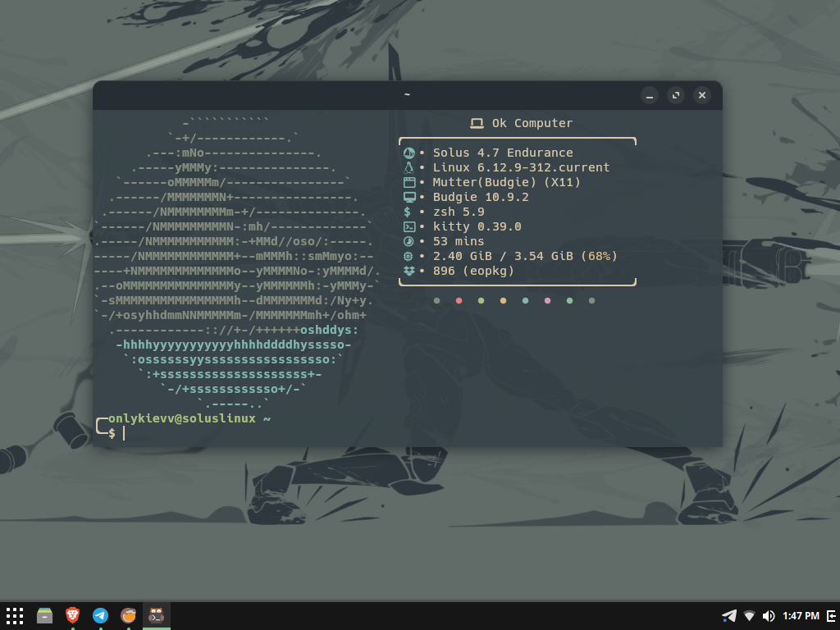Screen dimensions: 840x630
Task: Click the '(68%)' memory percentage
Action: pyautogui.click(x=599, y=256)
